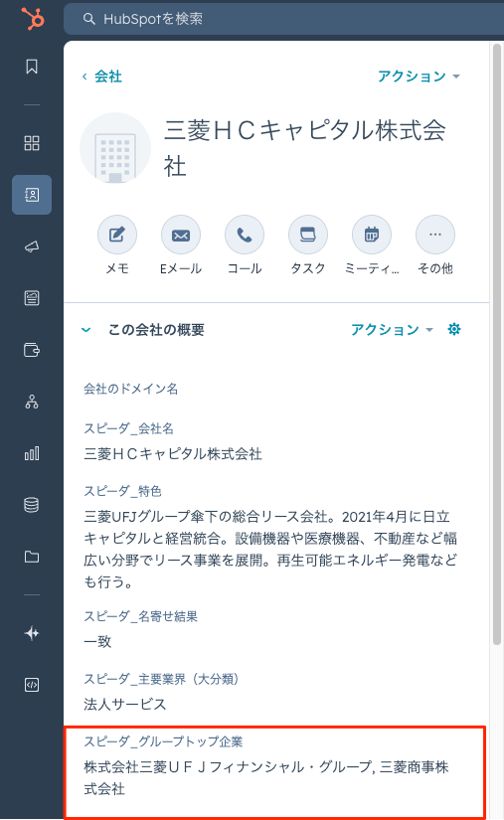Viewport: 504px width, 820px height.
Task: Click the スピーダ_特色 property label
Action: 122,491
